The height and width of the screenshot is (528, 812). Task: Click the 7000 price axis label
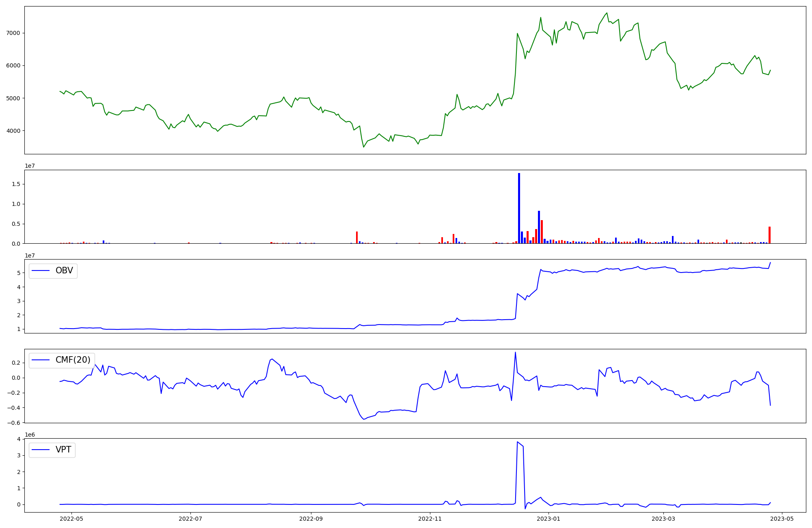coord(13,33)
